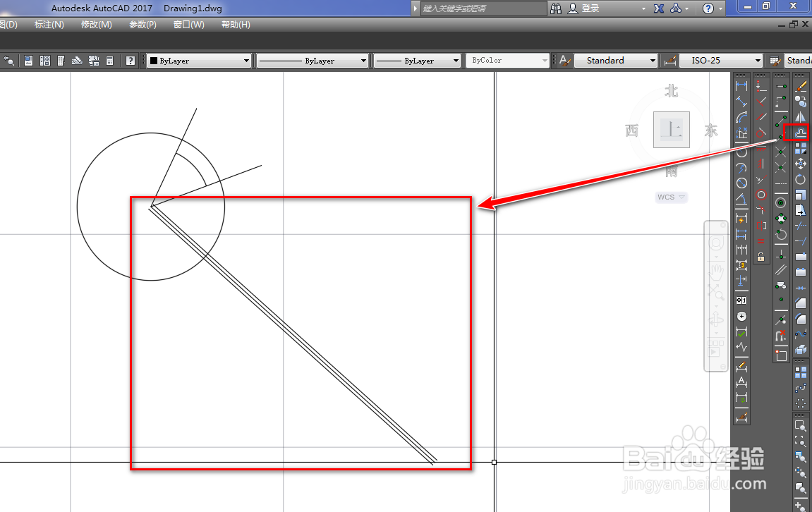Select the Array tool
The height and width of the screenshot is (512, 812).
click(x=801, y=148)
